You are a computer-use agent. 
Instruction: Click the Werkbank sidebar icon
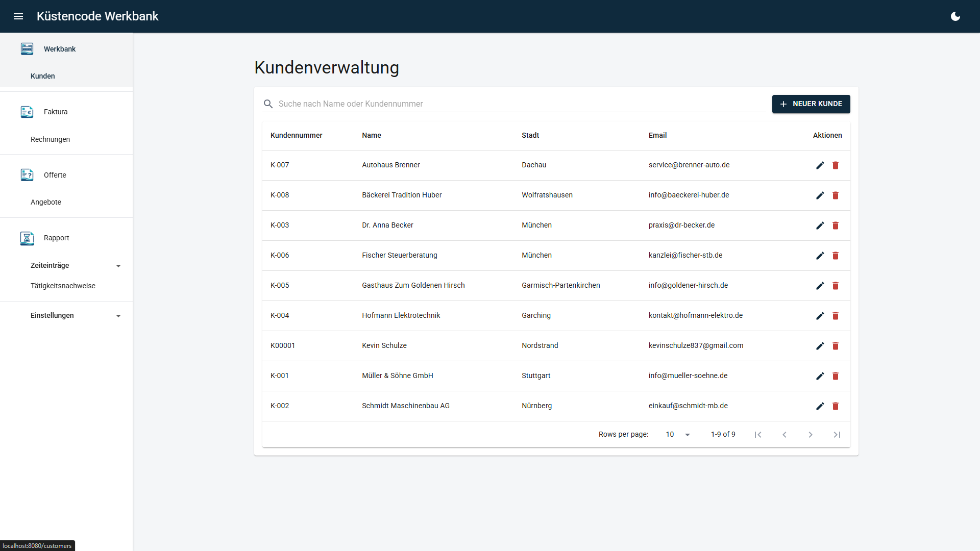27,48
